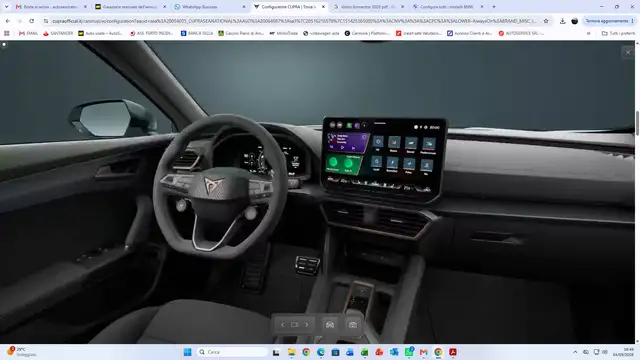Open WhatsApp from the taskbar
Image resolution: width=640 pixels, height=360 pixels.
pyautogui.click(x=409, y=352)
